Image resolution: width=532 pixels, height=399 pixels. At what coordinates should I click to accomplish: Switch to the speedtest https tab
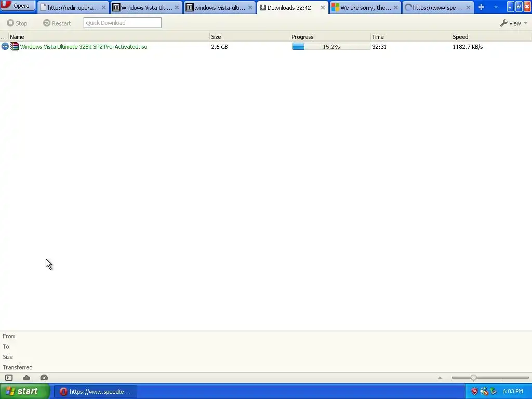click(x=438, y=7)
